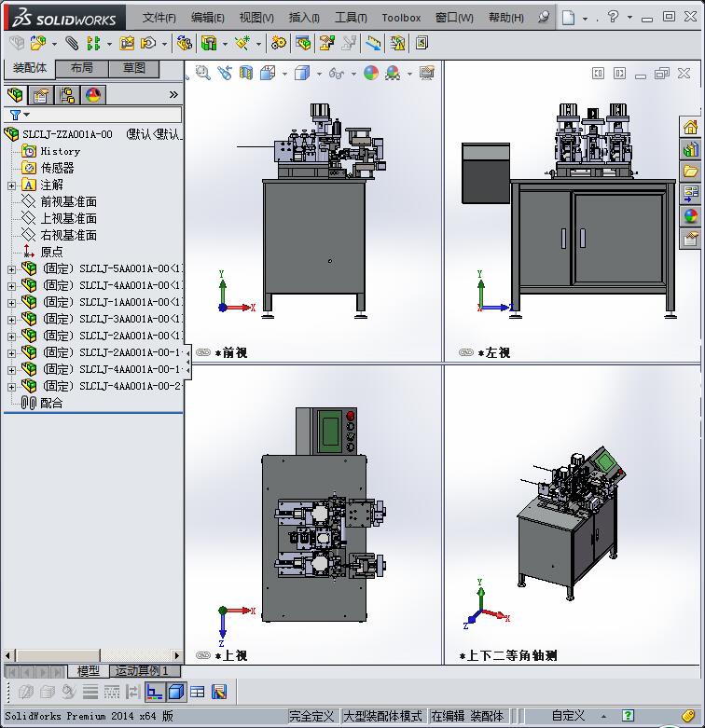Open SolidWorks Resources home icon in task pane
705x728 pixels.
690,127
